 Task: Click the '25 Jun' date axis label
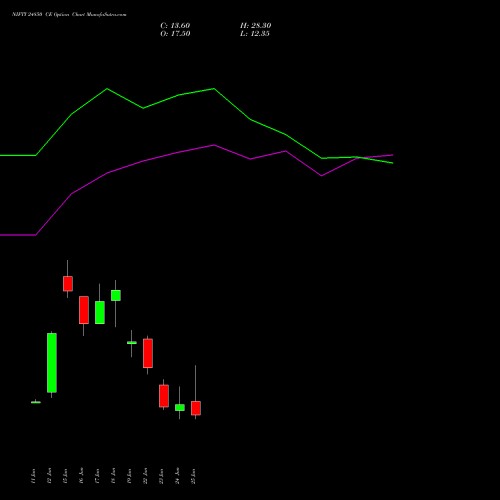coord(193,476)
